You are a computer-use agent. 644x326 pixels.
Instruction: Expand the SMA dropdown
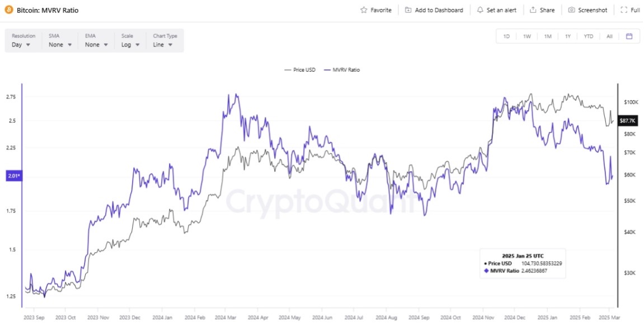click(60, 45)
